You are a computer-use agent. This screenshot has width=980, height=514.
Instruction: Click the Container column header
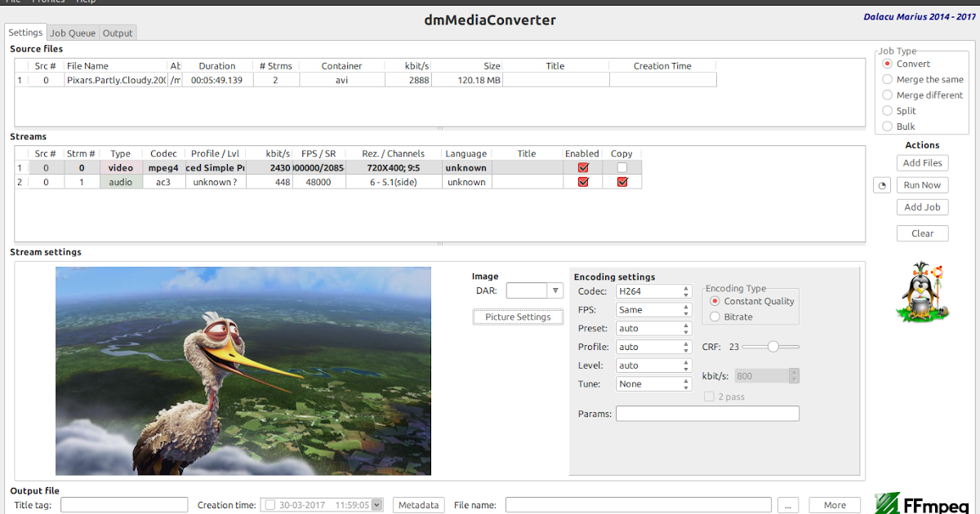point(341,66)
